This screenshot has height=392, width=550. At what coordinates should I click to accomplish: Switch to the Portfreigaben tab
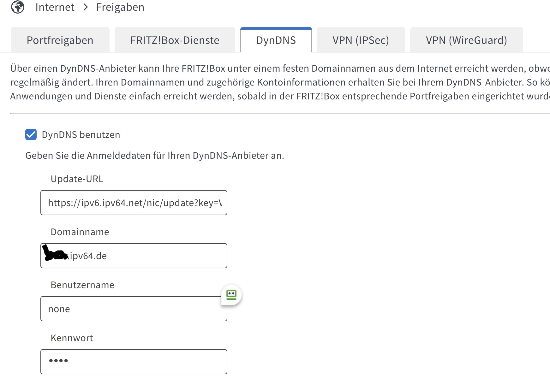click(60, 40)
